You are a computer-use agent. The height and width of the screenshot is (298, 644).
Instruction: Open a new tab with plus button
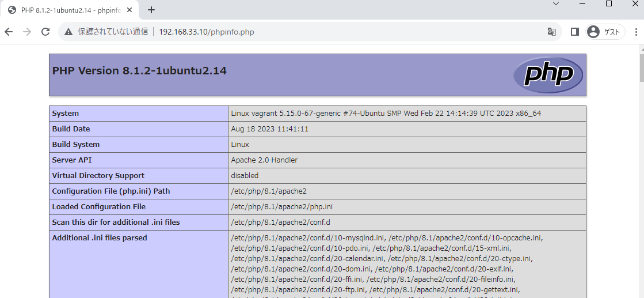pos(151,10)
